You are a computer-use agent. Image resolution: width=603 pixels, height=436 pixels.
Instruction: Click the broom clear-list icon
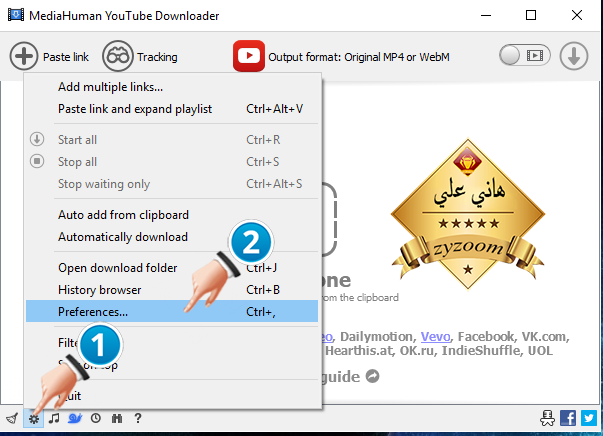[x=12, y=418]
